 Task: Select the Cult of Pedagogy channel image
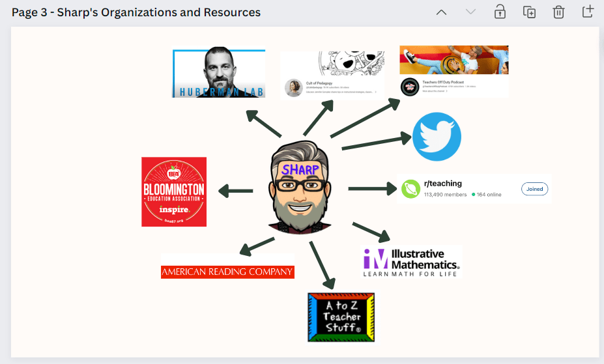pyautogui.click(x=332, y=75)
